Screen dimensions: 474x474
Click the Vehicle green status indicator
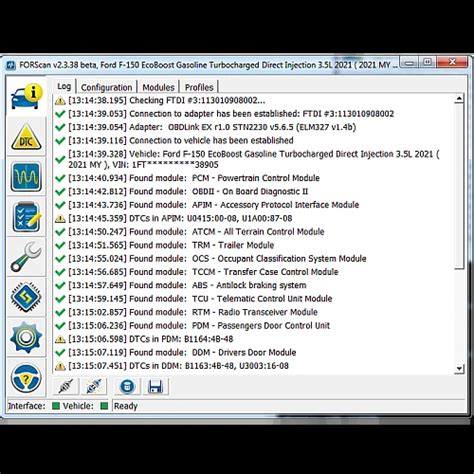click(x=104, y=406)
